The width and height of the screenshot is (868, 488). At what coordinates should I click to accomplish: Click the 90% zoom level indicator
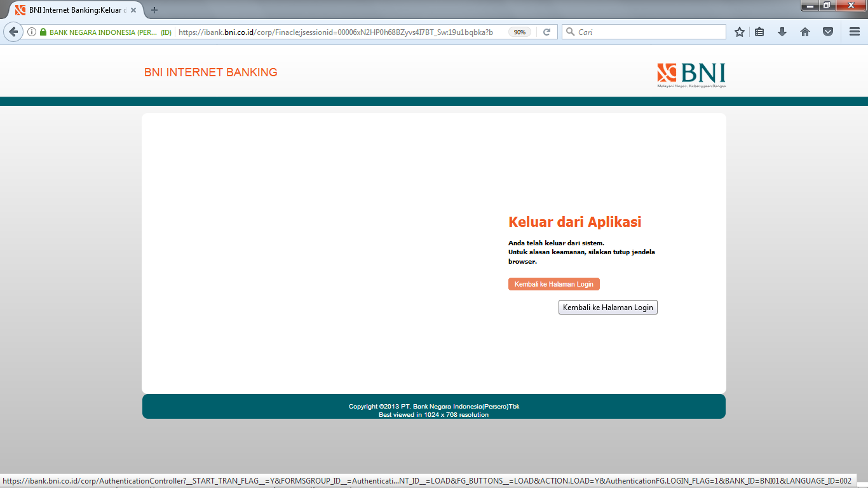520,32
